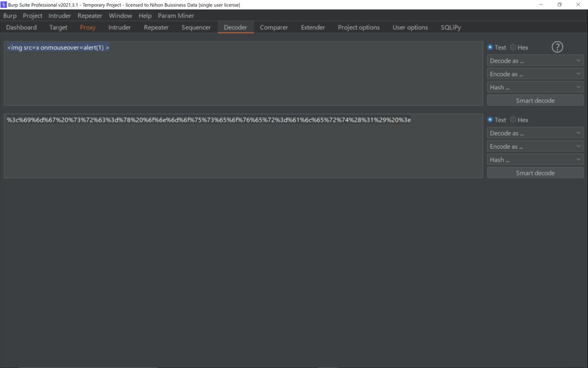The image size is (588, 368).
Task: Select Text radio for the lower panel
Action: [496, 120]
